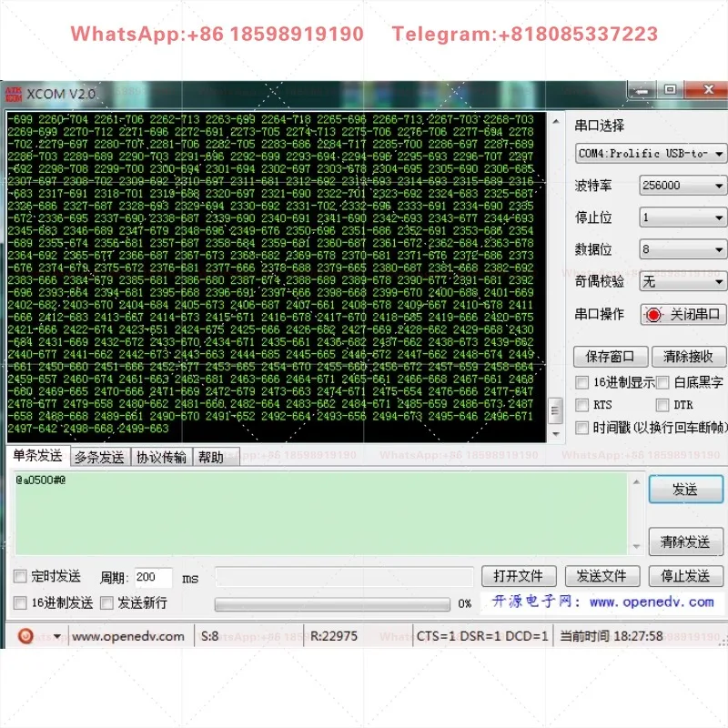The image size is (728, 728).
Task: Enable 16进制显示 hex display checkbox
Action: click(581, 382)
